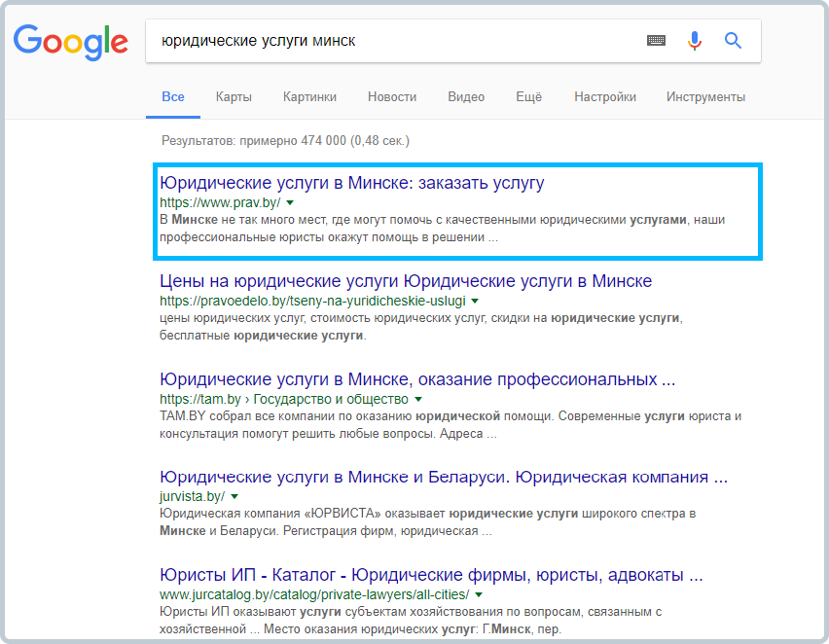Open Инструменты search tools
The width and height of the screenshot is (829, 644).
(705, 96)
